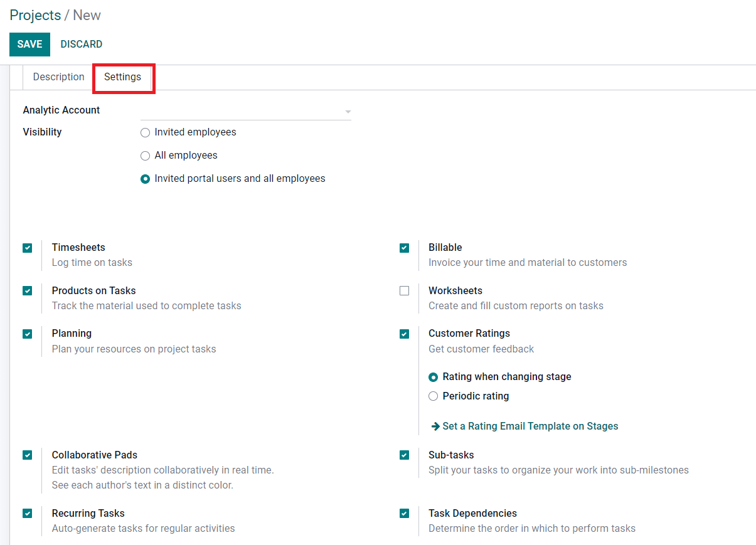Enable the Worksheets checkbox

(x=404, y=291)
